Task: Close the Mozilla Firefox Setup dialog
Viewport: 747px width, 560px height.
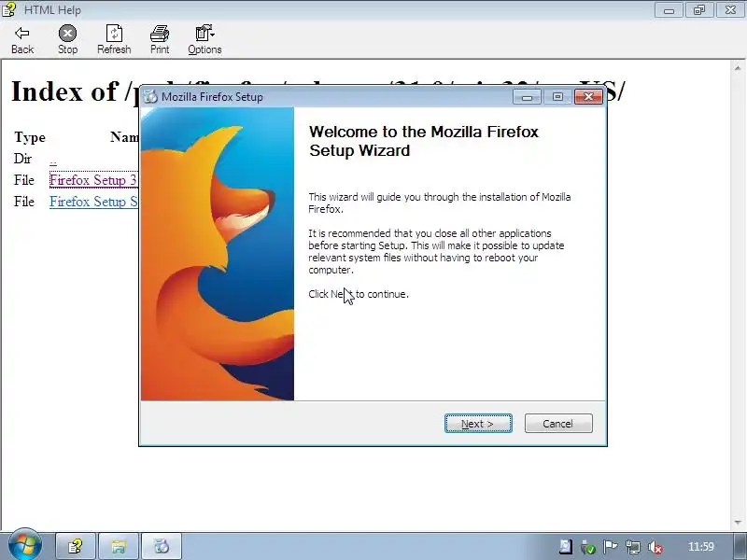Action: tap(588, 97)
